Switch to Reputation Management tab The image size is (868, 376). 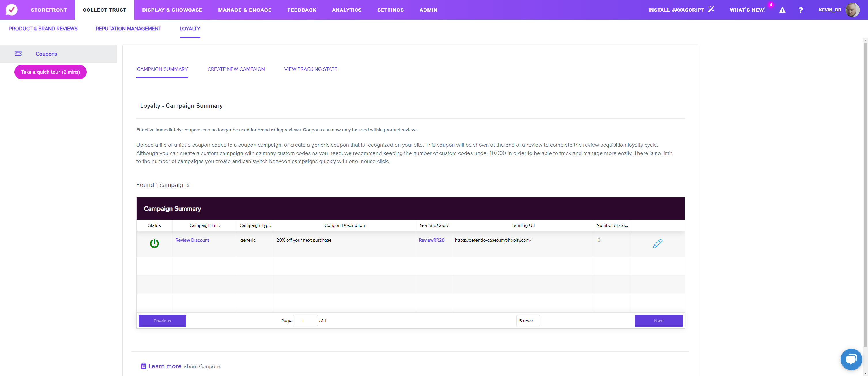click(x=128, y=29)
